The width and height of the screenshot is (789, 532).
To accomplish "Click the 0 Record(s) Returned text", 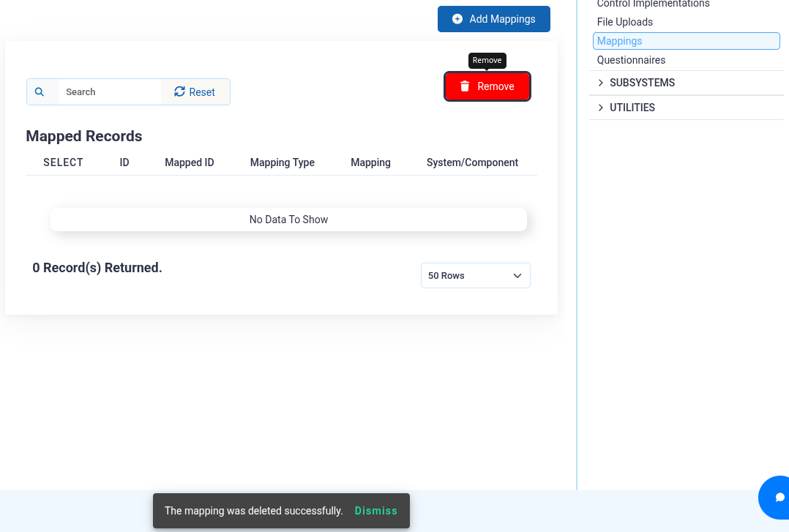I will tap(97, 268).
